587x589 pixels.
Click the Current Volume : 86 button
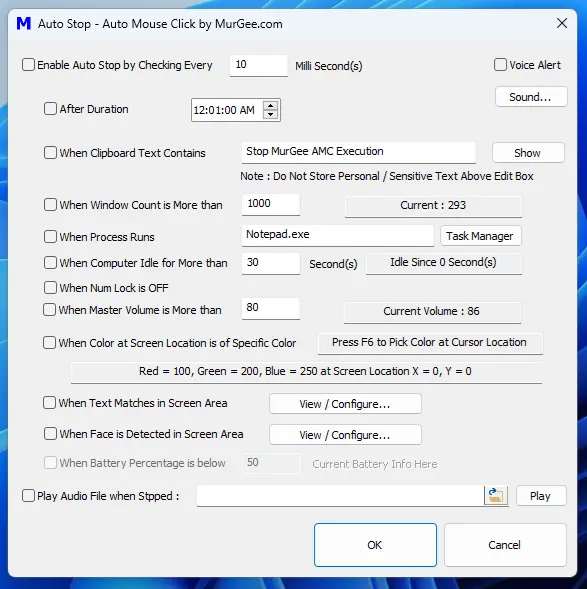432,312
